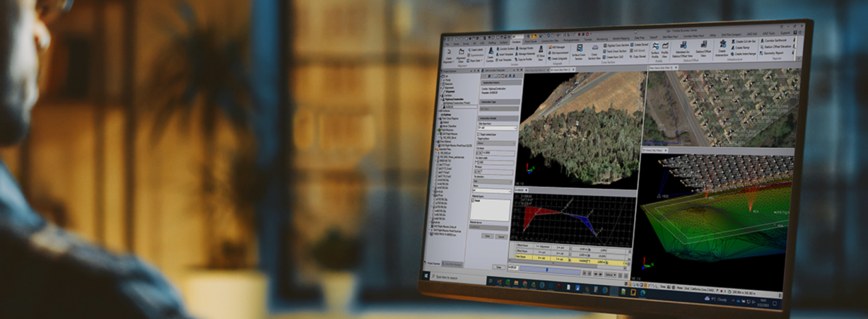Open the MS Manager command
This screenshot has height=319, width=868.
point(557,47)
